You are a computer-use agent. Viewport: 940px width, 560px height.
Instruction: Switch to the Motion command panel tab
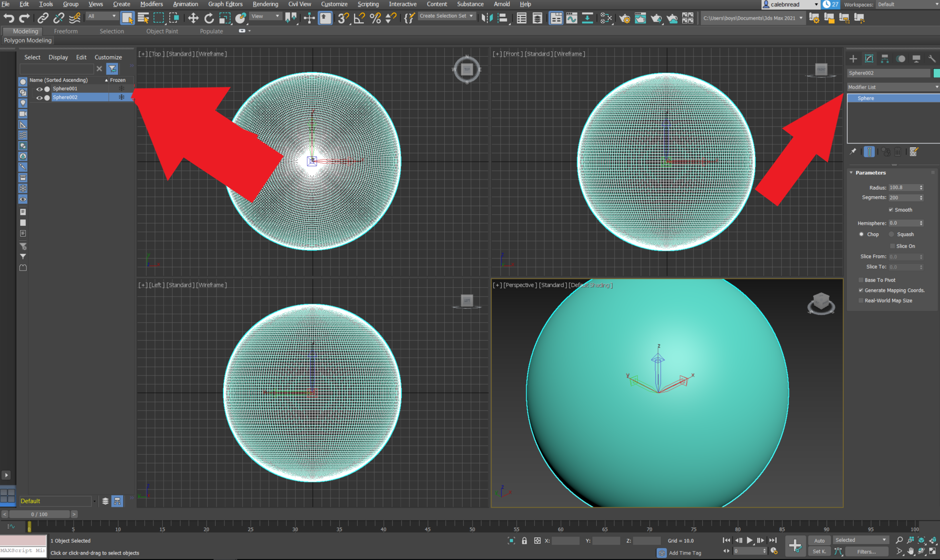pos(901,59)
